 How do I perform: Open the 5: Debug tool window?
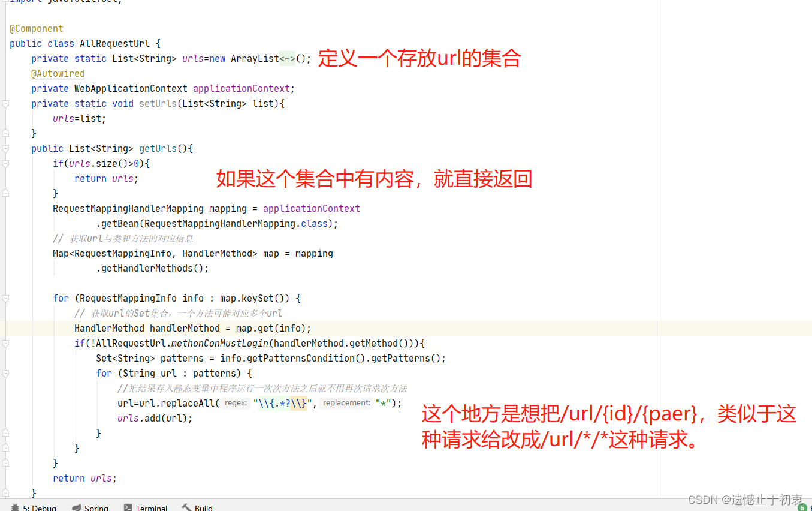(33, 507)
